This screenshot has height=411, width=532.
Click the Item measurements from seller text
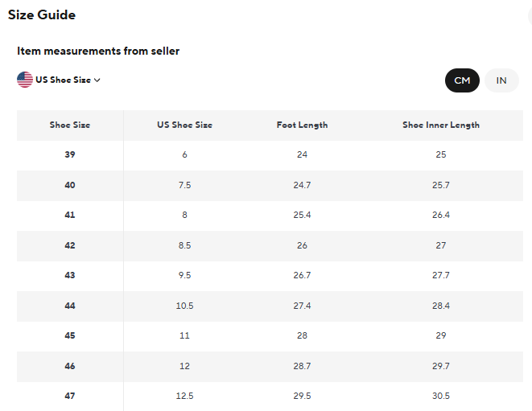click(98, 51)
